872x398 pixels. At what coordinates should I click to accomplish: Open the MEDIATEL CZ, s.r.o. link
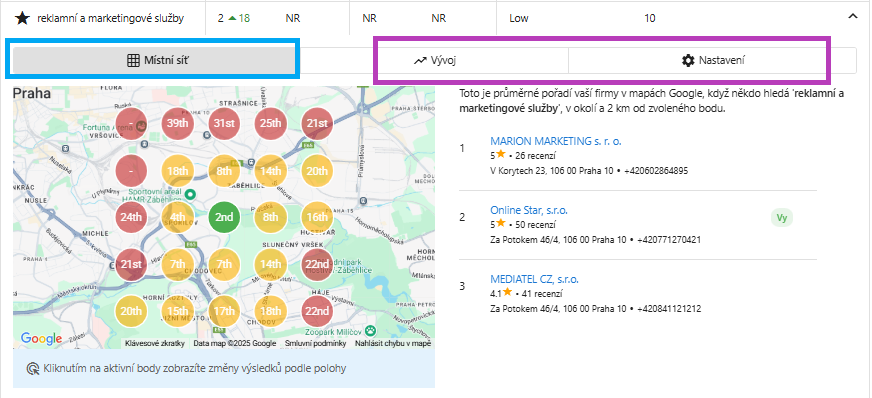(534, 279)
